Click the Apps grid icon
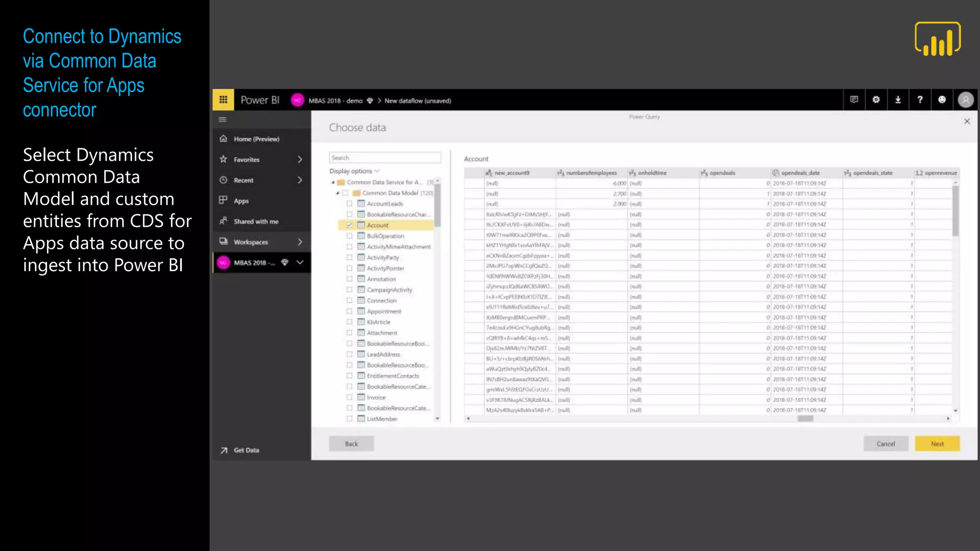This screenshot has height=551, width=980. pos(223,200)
